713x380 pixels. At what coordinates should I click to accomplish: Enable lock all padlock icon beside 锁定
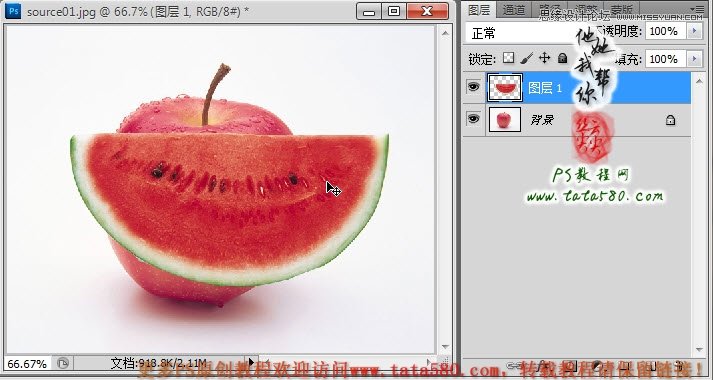(562, 58)
